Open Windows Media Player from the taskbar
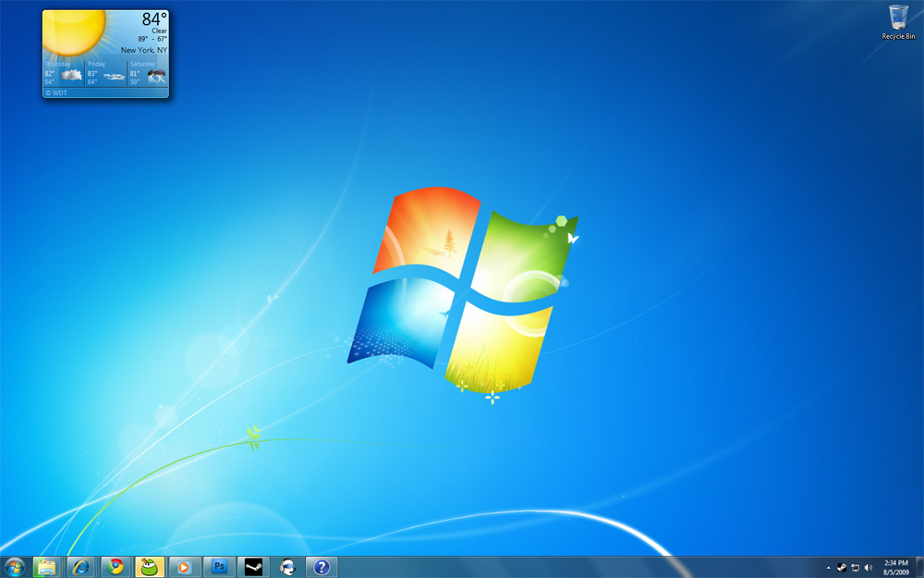 click(184, 567)
